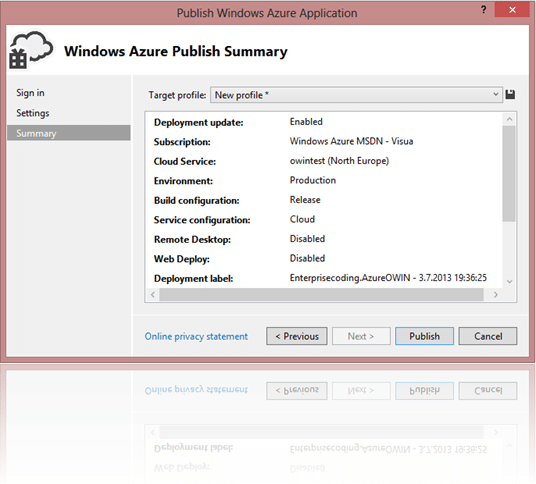The image size is (536, 484).
Task: Select the 'Production' environment value
Action: pos(313,180)
